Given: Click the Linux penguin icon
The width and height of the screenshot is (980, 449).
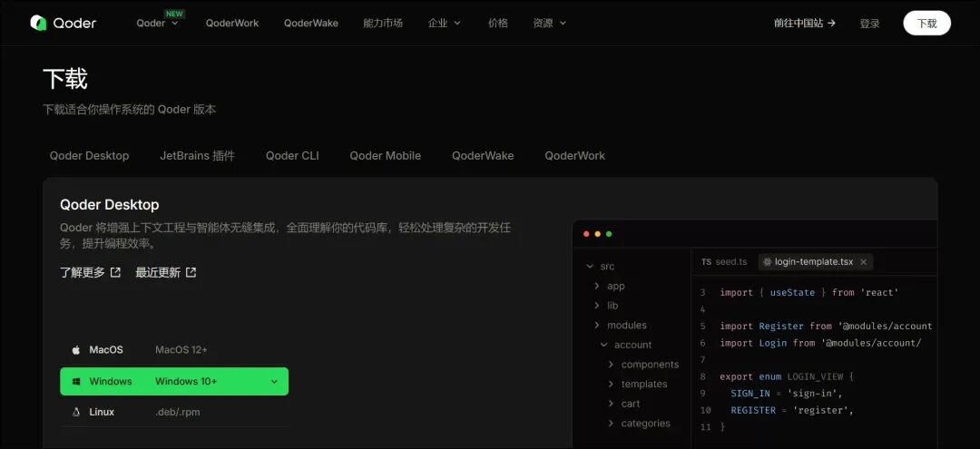Looking at the screenshot, I should point(76,412).
